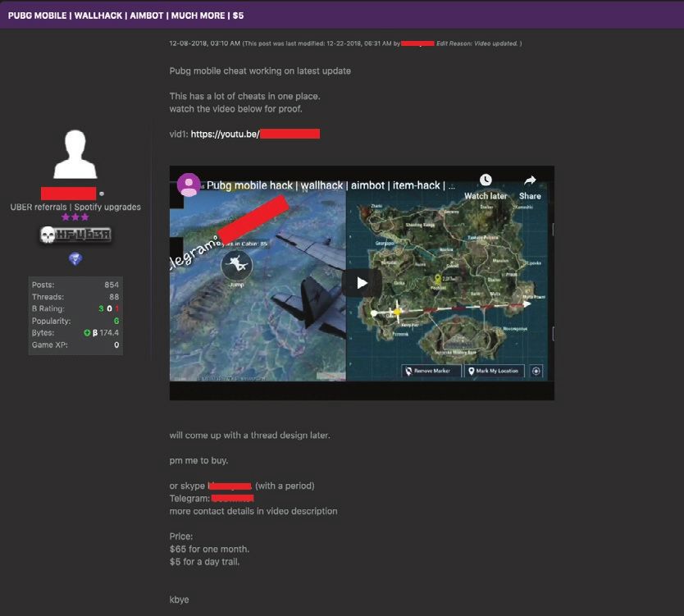Click the 'Price:' heading text

(x=181, y=536)
